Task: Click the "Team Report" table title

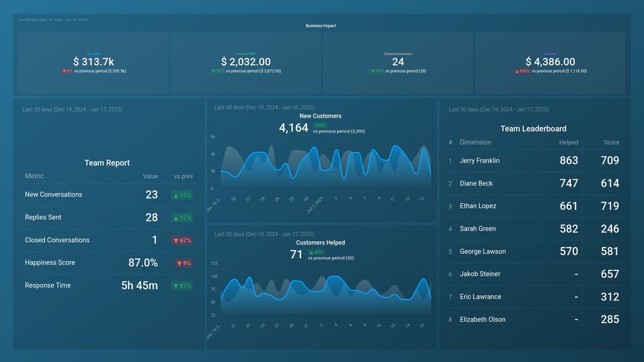Action: [107, 163]
